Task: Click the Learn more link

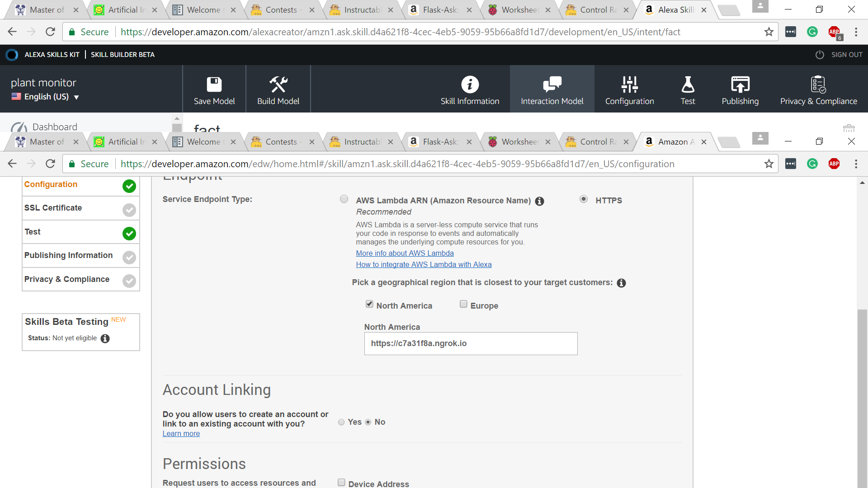Action: [x=181, y=434]
